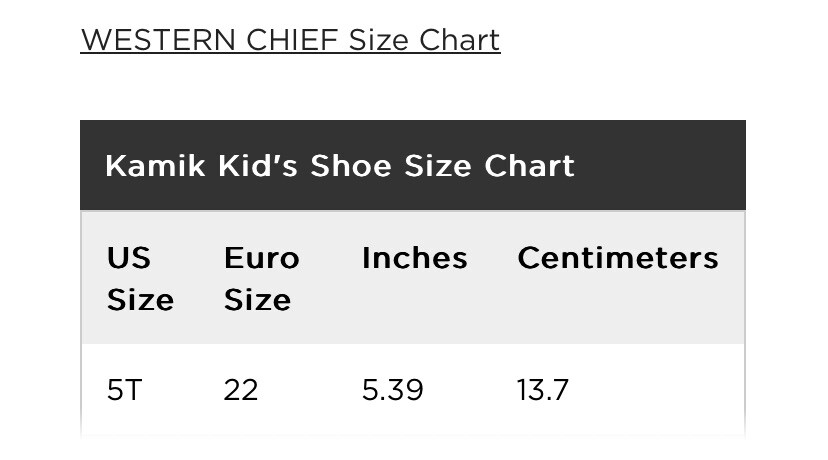Click the word Kamik in table title

[x=155, y=166]
